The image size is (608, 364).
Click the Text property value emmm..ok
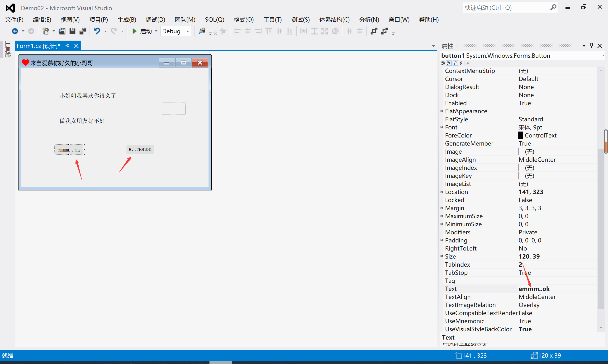point(534,289)
